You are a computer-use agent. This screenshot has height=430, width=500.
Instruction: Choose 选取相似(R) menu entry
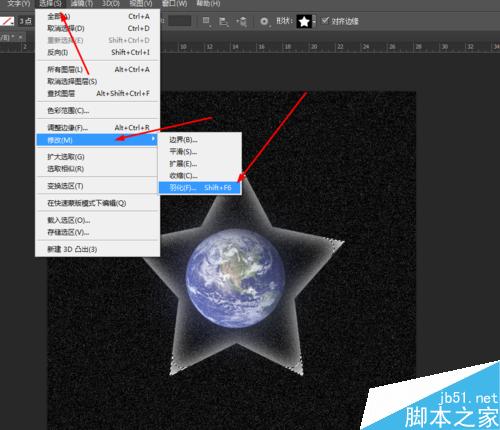pyautogui.click(x=98, y=169)
